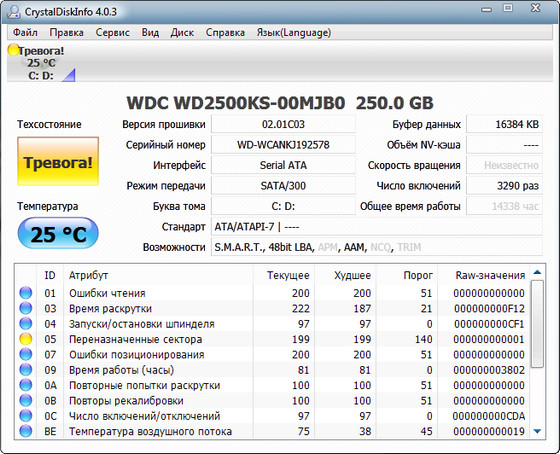The width and height of the screenshot is (560, 454).
Task: Select the Повторные попытки раскрутки row
Action: point(272,385)
